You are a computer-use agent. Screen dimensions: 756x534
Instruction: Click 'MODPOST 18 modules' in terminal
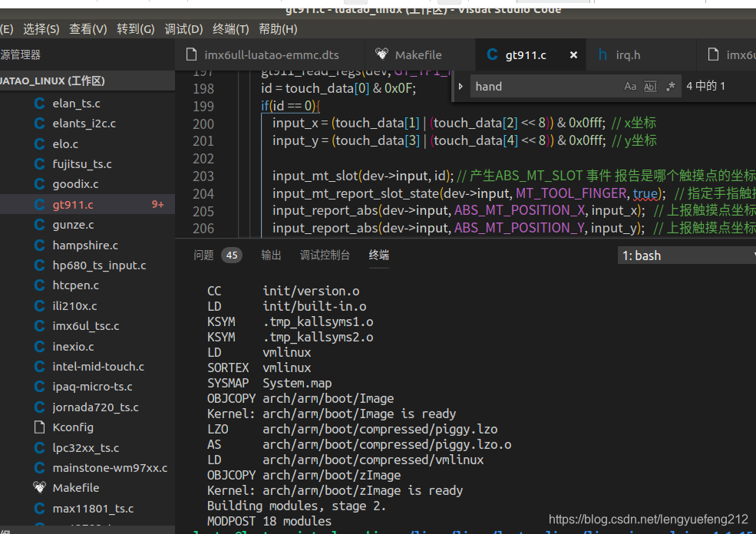point(269,521)
